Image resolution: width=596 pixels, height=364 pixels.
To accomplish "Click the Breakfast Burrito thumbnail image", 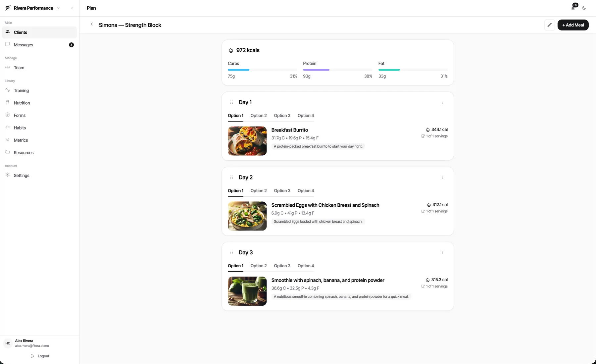I will click(x=247, y=141).
